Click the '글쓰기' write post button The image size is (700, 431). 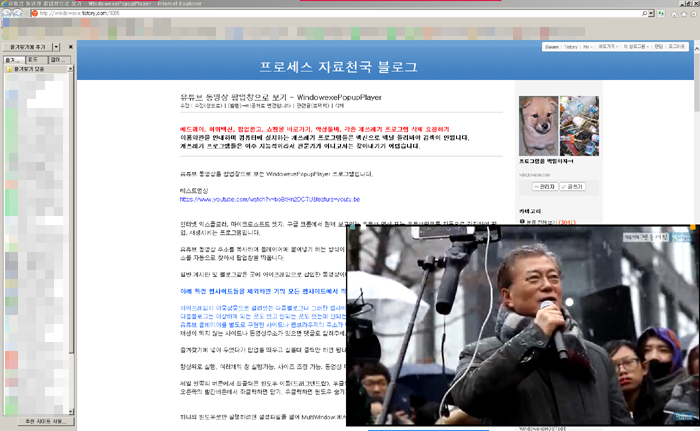pos(572,187)
